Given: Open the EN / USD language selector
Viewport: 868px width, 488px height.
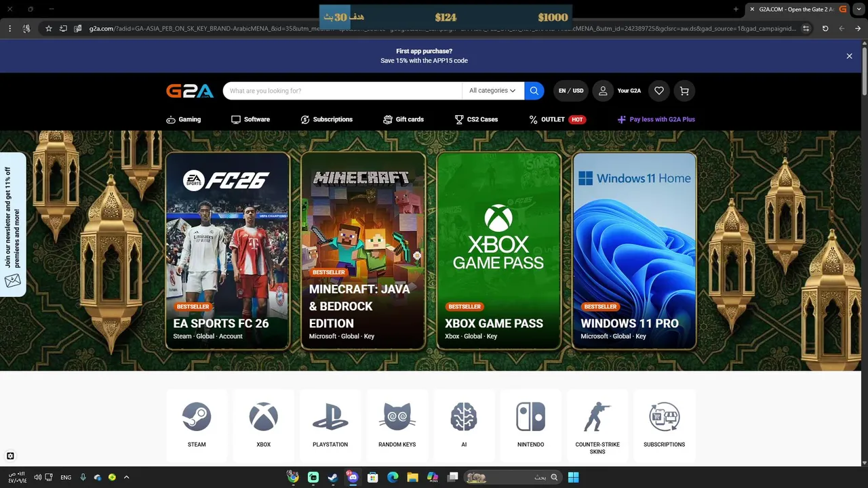Looking at the screenshot, I should (571, 91).
